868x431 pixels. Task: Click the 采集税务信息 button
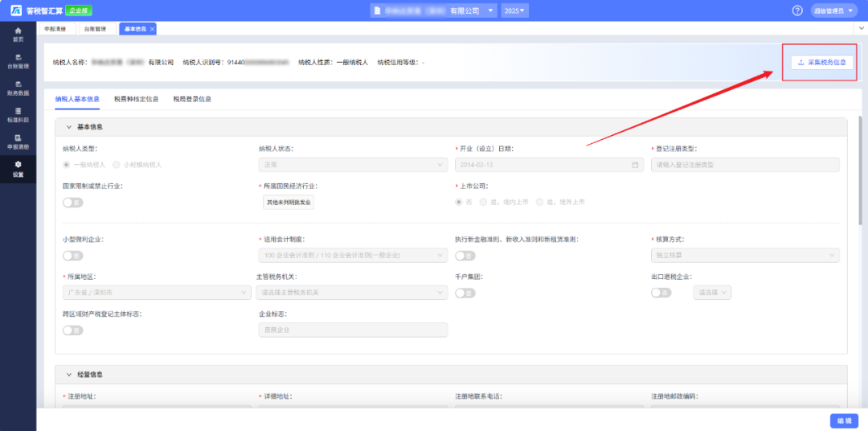(x=820, y=62)
